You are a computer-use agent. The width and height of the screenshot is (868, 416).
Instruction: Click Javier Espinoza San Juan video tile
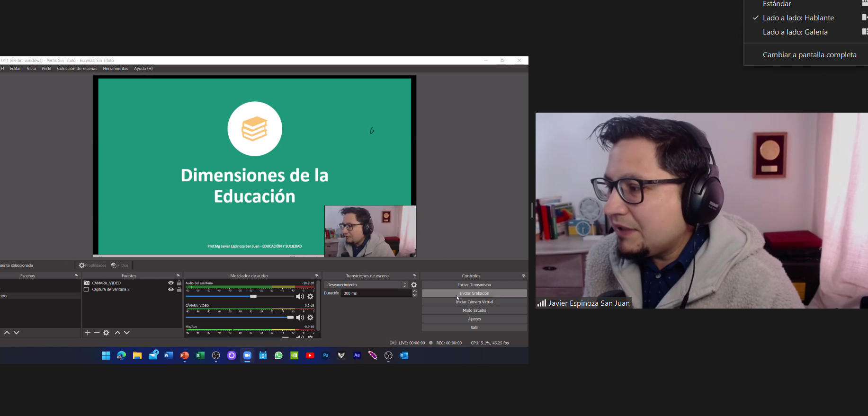702,211
